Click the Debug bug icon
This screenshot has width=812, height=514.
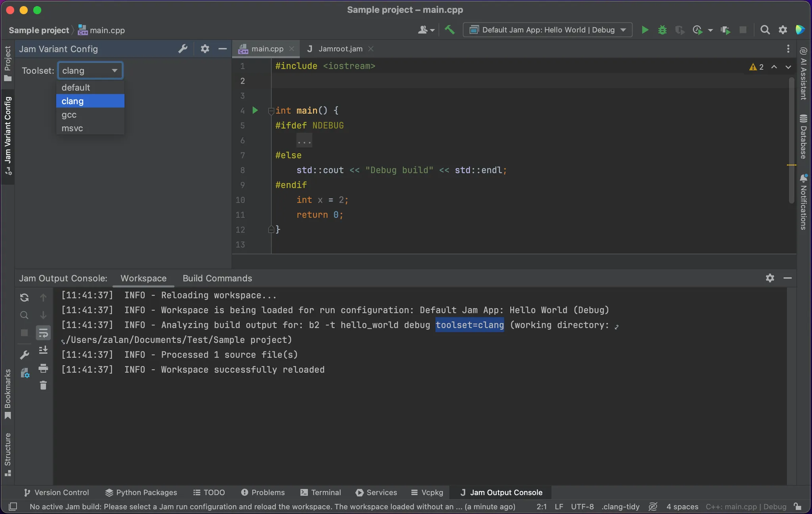tap(662, 30)
